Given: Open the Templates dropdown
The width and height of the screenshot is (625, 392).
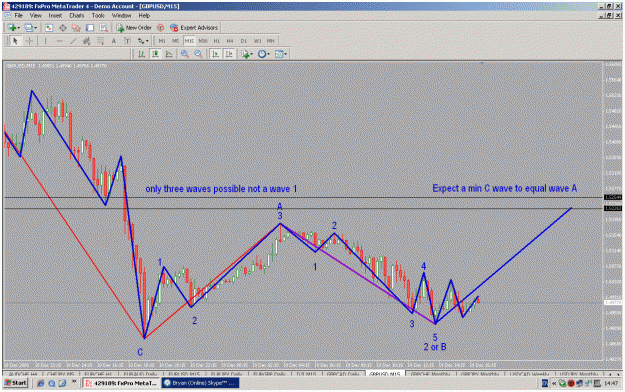Looking at the screenshot, I should tap(281, 54).
